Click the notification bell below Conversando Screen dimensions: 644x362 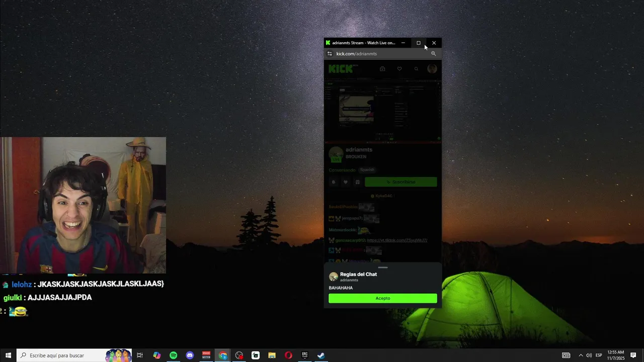[x=333, y=182]
